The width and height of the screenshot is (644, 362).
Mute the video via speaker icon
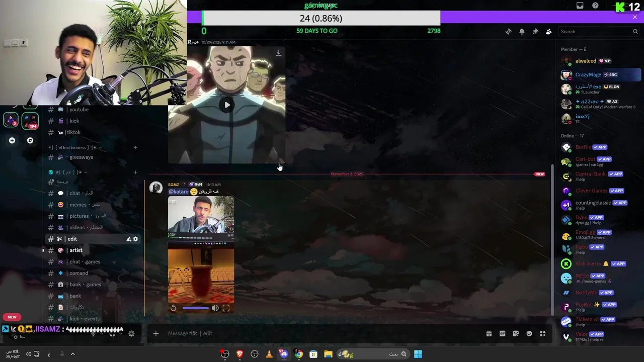point(215,308)
